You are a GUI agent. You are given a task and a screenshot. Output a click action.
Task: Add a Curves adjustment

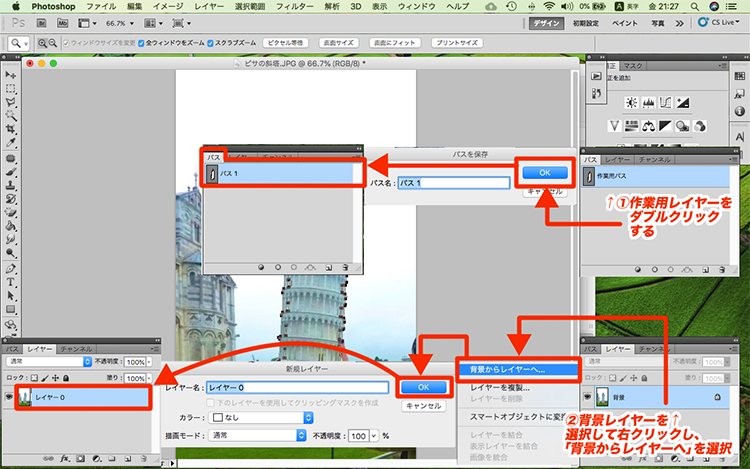coord(665,102)
